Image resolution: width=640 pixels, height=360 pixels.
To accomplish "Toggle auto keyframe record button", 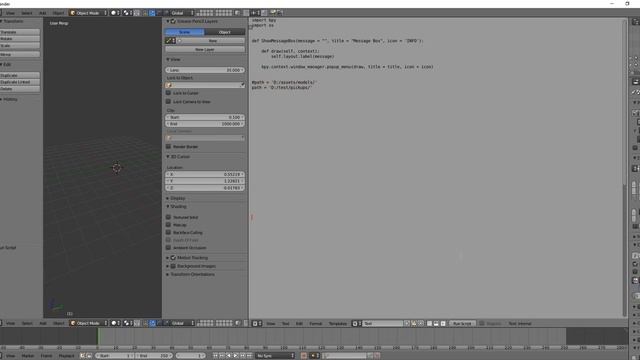I will click(304, 356).
